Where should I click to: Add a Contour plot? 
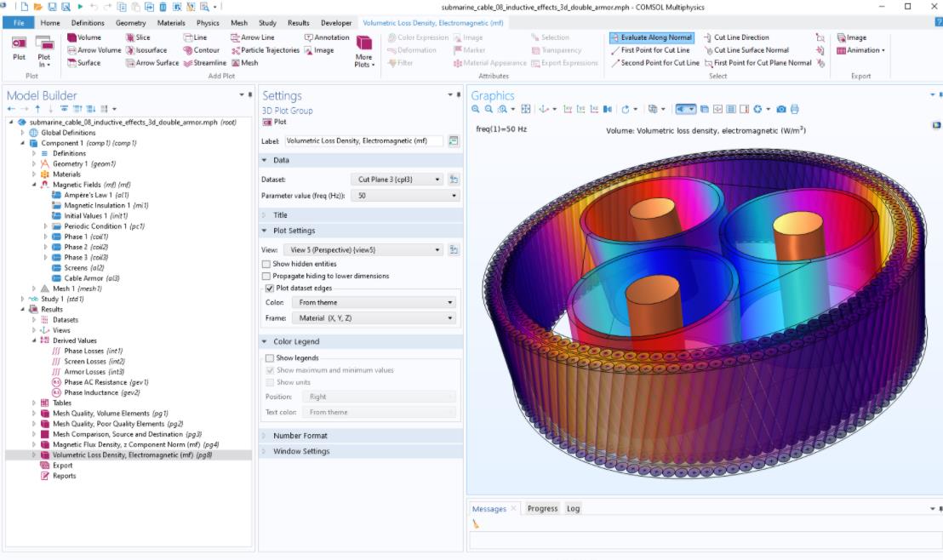click(202, 50)
